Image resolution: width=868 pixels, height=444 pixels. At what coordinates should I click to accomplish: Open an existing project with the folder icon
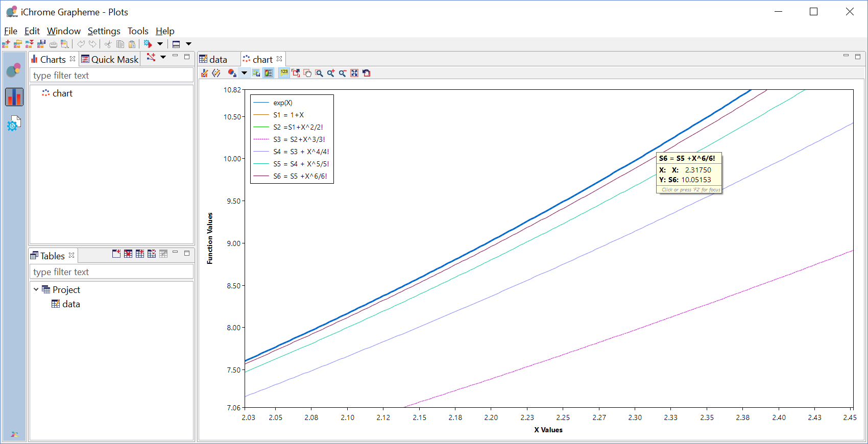click(x=18, y=44)
